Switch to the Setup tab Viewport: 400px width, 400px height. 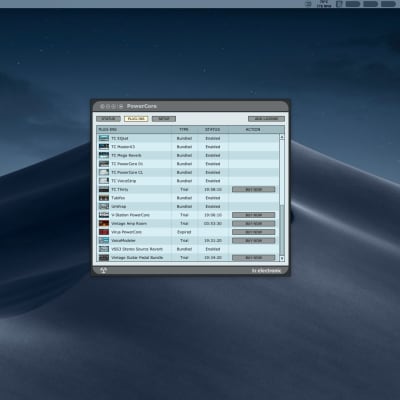(x=164, y=119)
